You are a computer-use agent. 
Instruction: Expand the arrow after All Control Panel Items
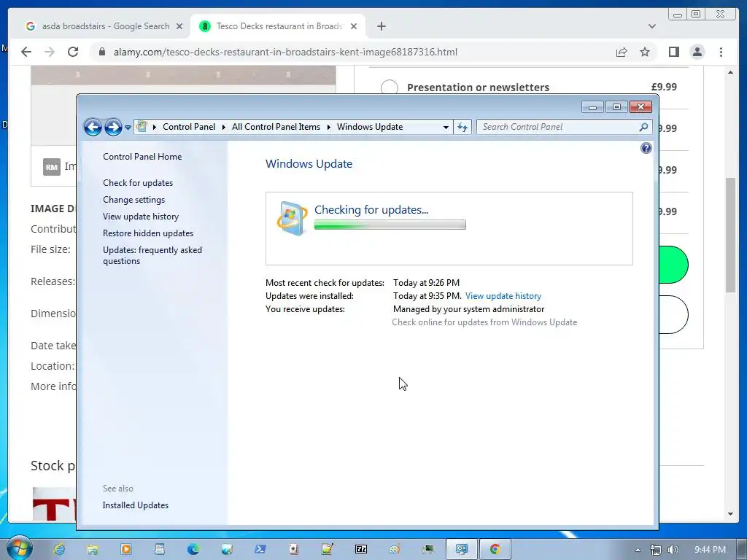(329, 127)
